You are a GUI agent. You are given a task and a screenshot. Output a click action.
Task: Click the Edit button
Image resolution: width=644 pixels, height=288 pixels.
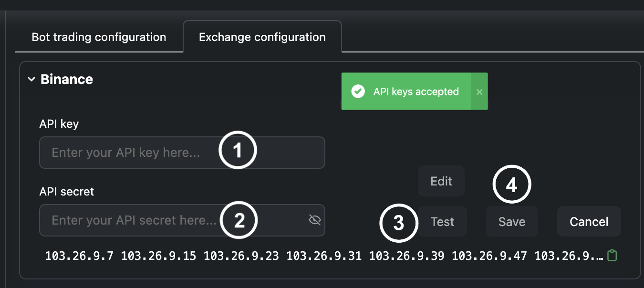(441, 181)
